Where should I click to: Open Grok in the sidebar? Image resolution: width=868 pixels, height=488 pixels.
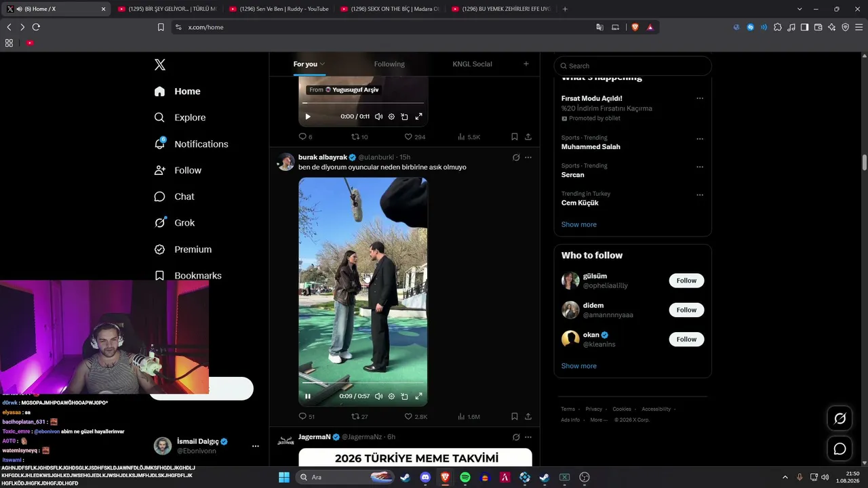click(174, 223)
